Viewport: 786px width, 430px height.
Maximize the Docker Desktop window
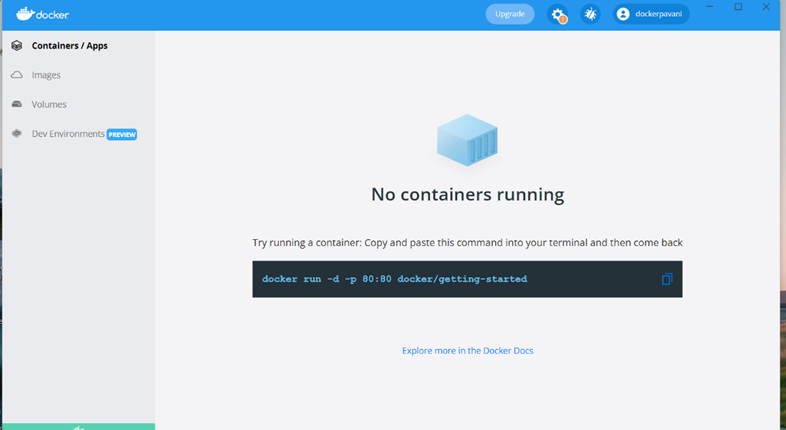pyautogui.click(x=738, y=7)
